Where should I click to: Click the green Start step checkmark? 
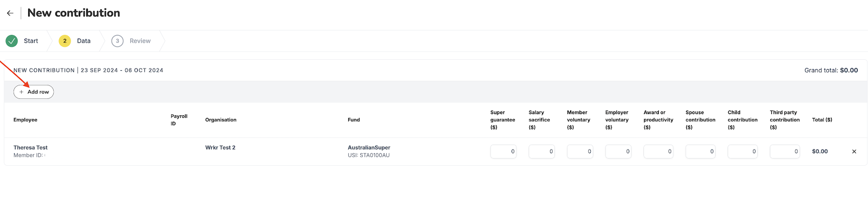[11, 41]
